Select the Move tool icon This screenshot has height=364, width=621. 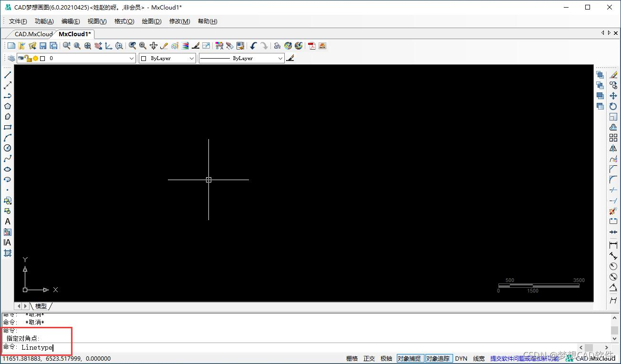[613, 96]
